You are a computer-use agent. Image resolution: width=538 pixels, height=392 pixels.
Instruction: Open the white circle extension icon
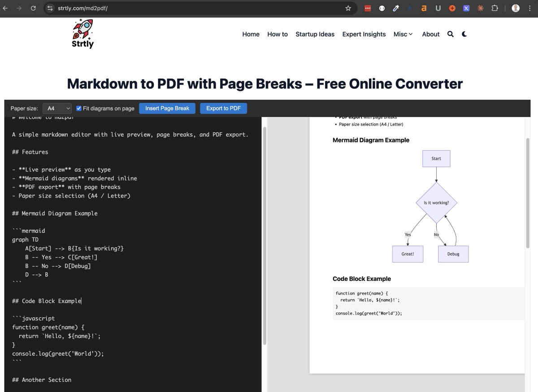382,8
